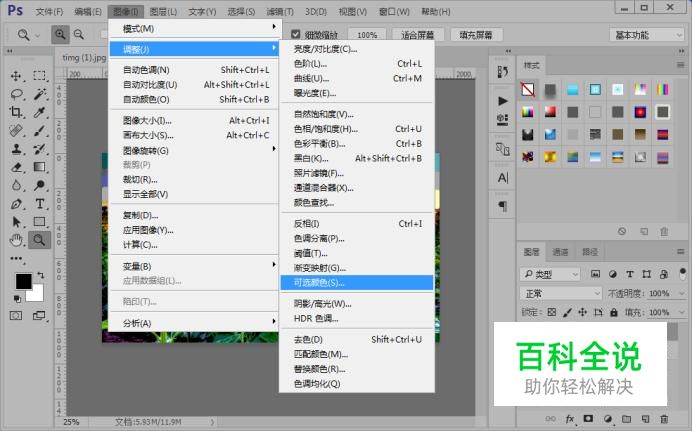Click the zoom out magnifier option
The height and width of the screenshot is (431, 692).
pyautogui.click(x=79, y=34)
